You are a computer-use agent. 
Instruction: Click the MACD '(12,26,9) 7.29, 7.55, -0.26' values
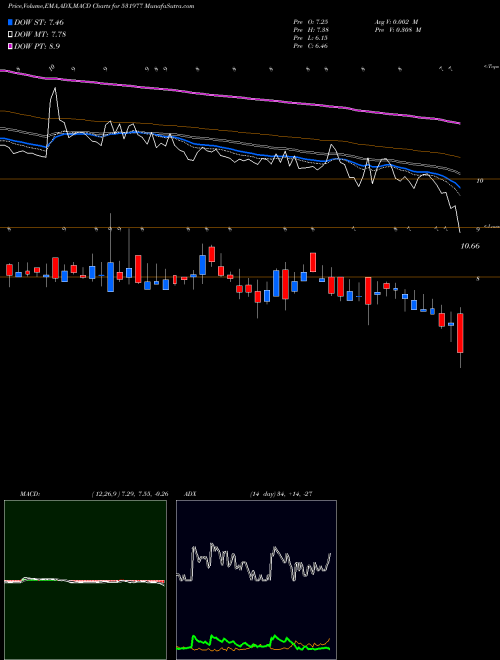[130, 494]
